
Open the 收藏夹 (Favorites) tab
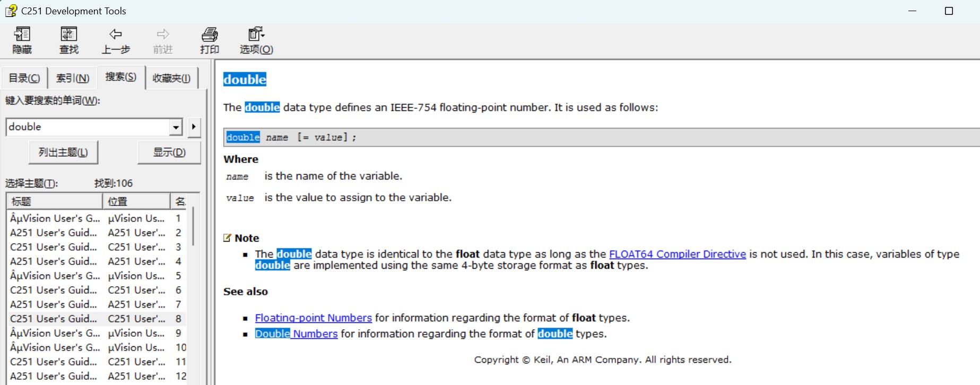tap(171, 78)
